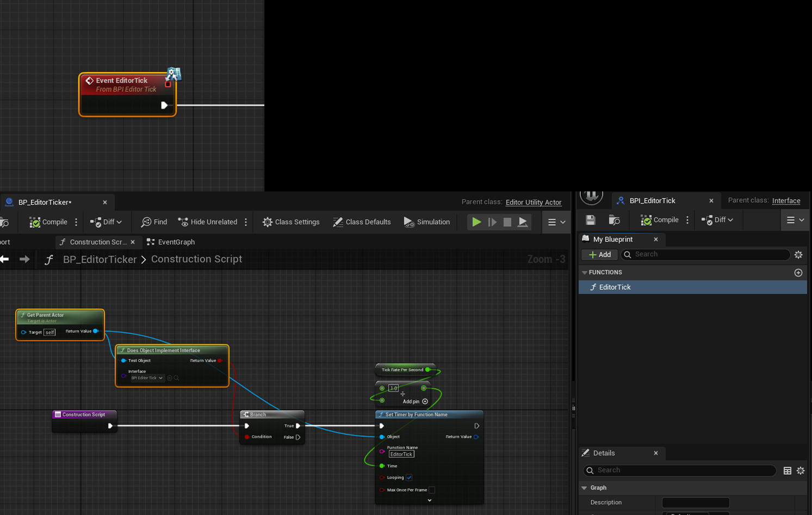This screenshot has height=515, width=812.
Task: Collapse the FUNCTIONS section
Action: 585,272
